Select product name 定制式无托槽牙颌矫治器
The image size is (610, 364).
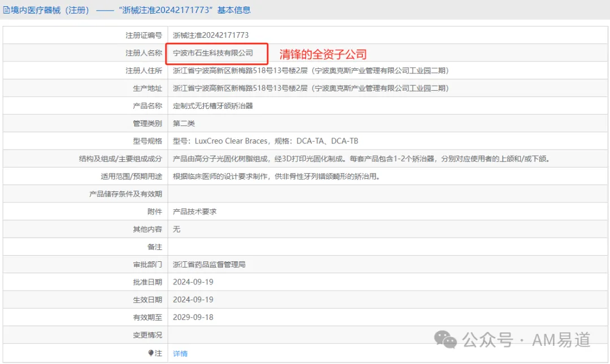[x=213, y=106]
